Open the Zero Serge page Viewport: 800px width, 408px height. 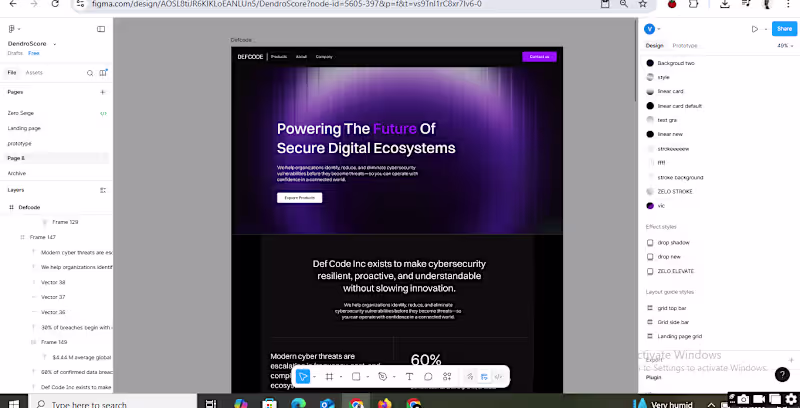click(20, 113)
